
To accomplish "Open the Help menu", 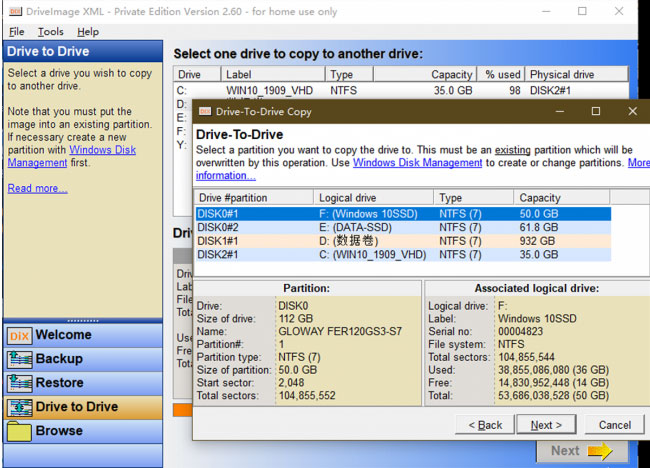I will tap(88, 32).
